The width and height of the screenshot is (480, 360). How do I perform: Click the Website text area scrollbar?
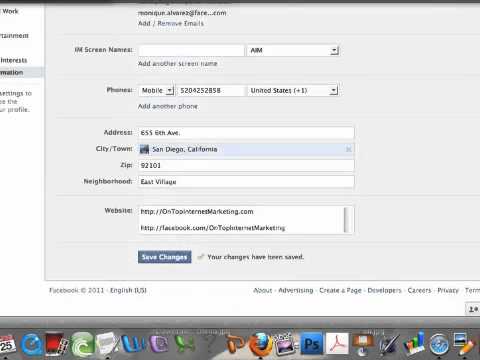tap(347, 220)
